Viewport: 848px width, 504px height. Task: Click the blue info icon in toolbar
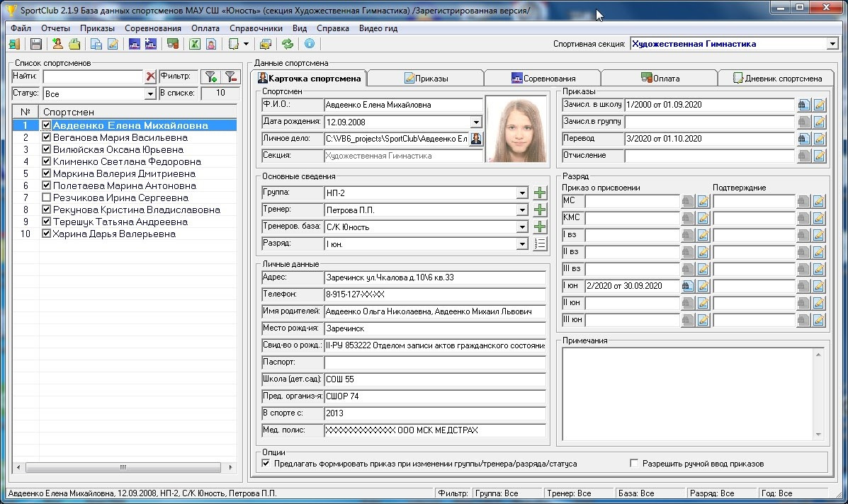pos(309,44)
